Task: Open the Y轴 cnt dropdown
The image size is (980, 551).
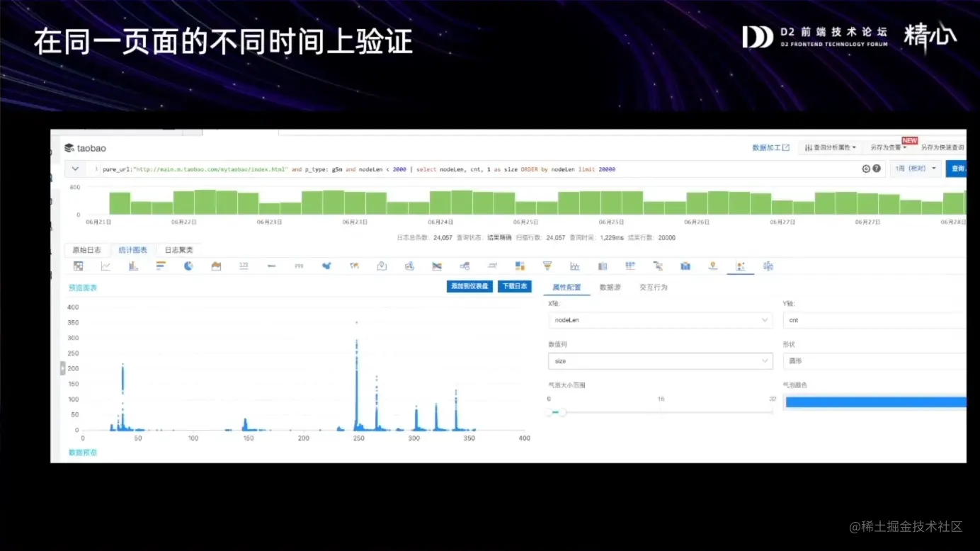Action: click(x=874, y=320)
